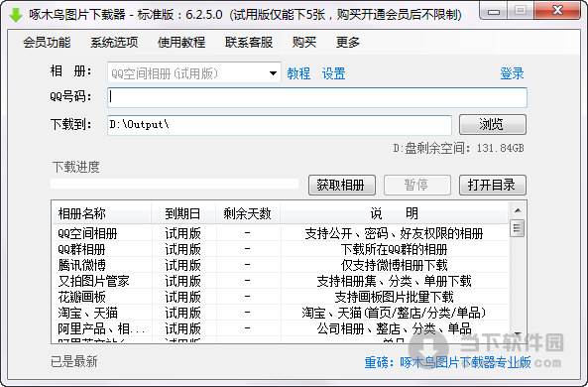588x387 pixels.
Task: Click 支持公开、密码、好友权限的相册 description
Action: click(394, 233)
